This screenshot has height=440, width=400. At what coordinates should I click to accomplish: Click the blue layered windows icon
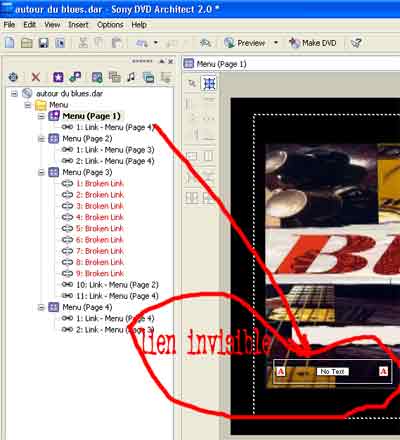(x=148, y=77)
